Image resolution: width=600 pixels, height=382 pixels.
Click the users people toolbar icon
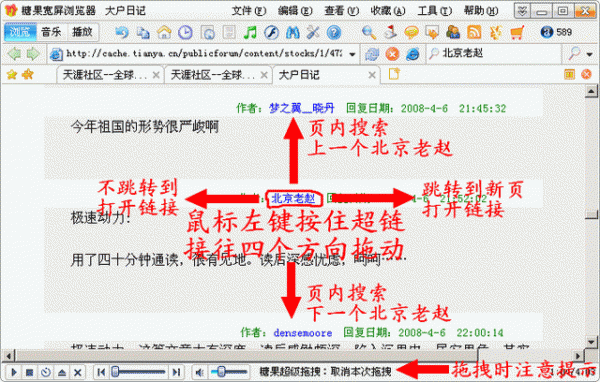tap(453, 33)
